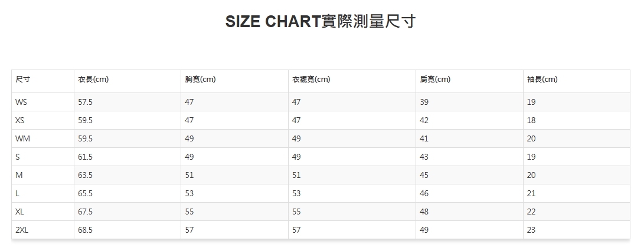644x251 pixels.
Task: Click the 63.5 length cell for size M
Action: coord(85,175)
